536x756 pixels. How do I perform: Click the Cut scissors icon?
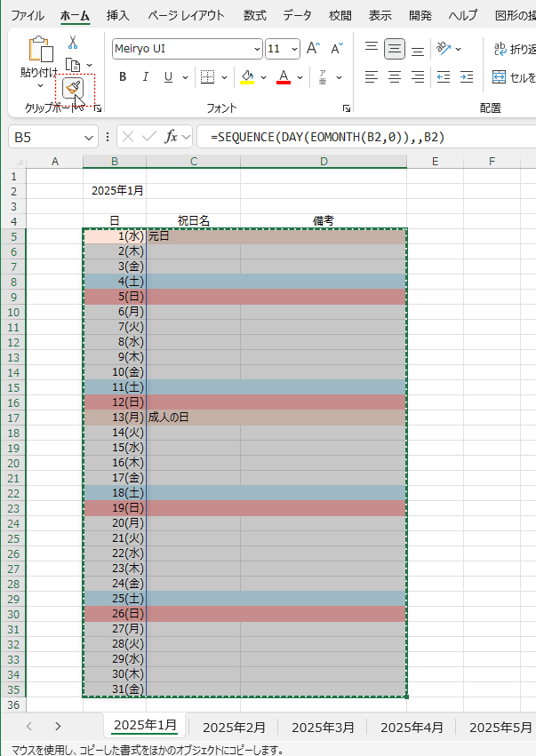pos(73,42)
